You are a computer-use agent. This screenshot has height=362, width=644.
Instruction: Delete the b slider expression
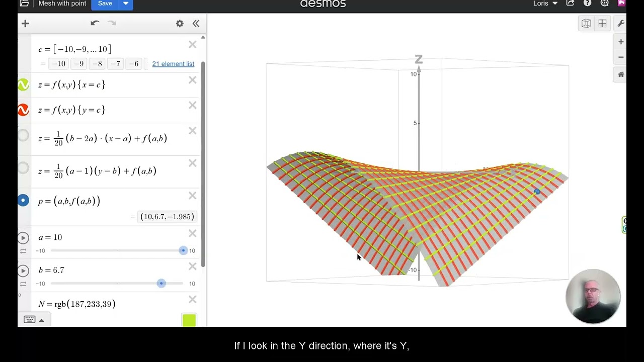192,266
